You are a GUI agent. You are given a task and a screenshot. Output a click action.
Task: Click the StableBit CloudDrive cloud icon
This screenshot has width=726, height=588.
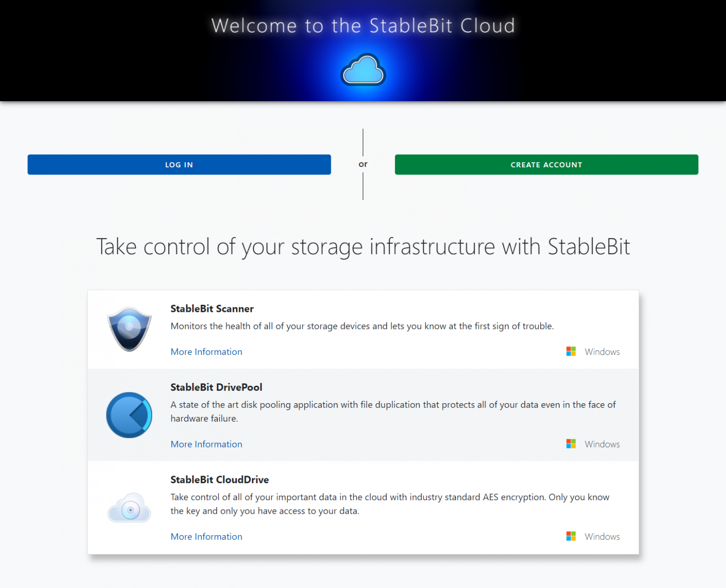pyautogui.click(x=129, y=507)
